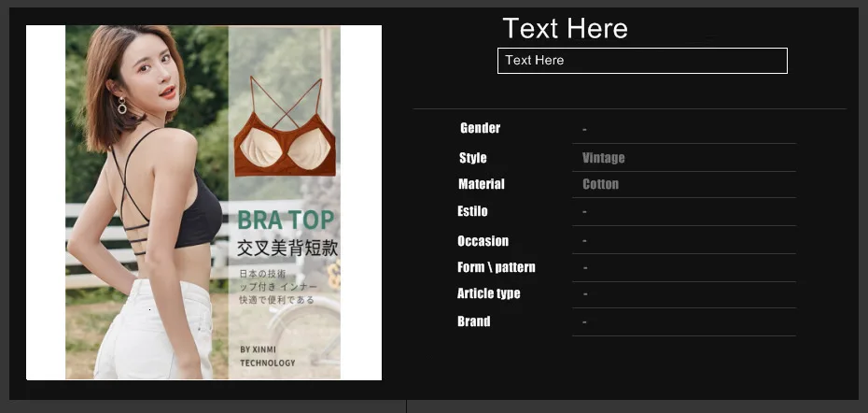Select the Material label
The height and width of the screenshot is (413, 868).
pos(481,184)
